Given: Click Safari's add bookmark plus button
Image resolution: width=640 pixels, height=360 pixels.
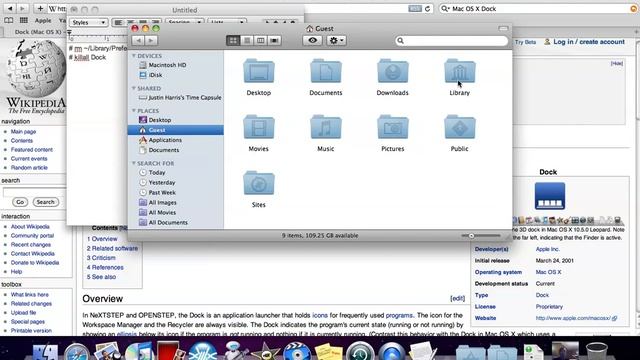Looking at the screenshot, I should 40,8.
